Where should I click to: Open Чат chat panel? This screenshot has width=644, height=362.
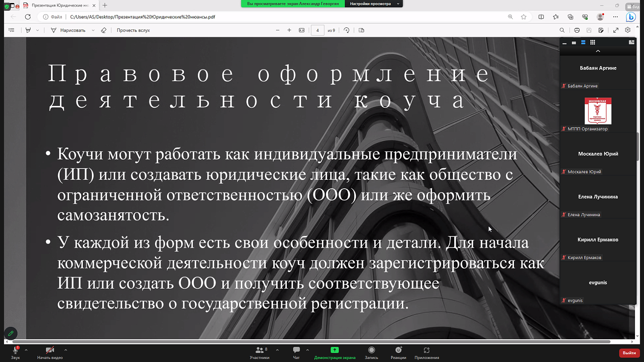click(x=296, y=353)
